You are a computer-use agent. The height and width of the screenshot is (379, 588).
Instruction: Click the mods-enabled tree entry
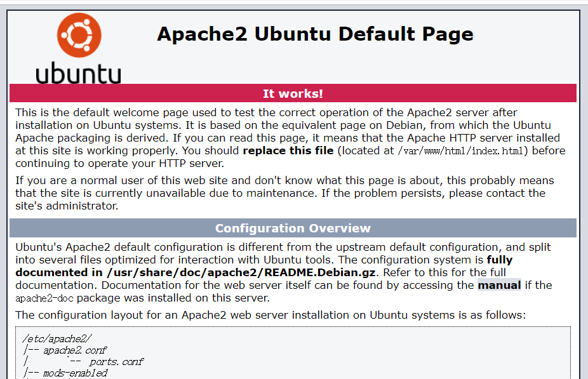point(75,373)
